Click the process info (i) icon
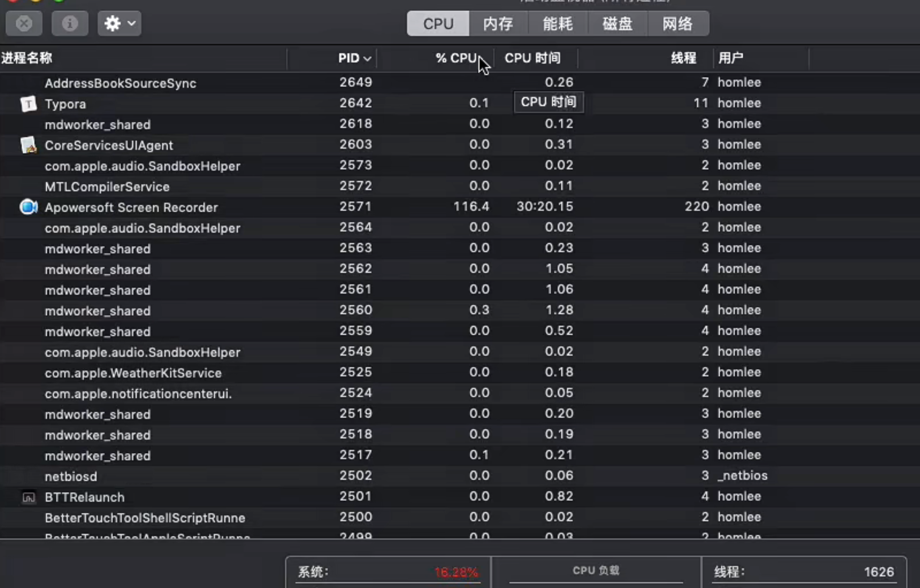Screen dimensions: 920x588 point(70,23)
